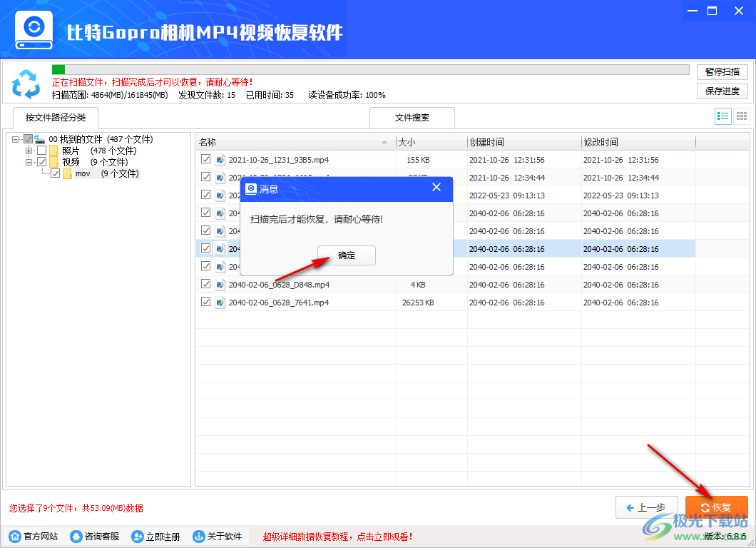Click the 照片 folder icon
Screen dimensions: 756x548
point(53,151)
